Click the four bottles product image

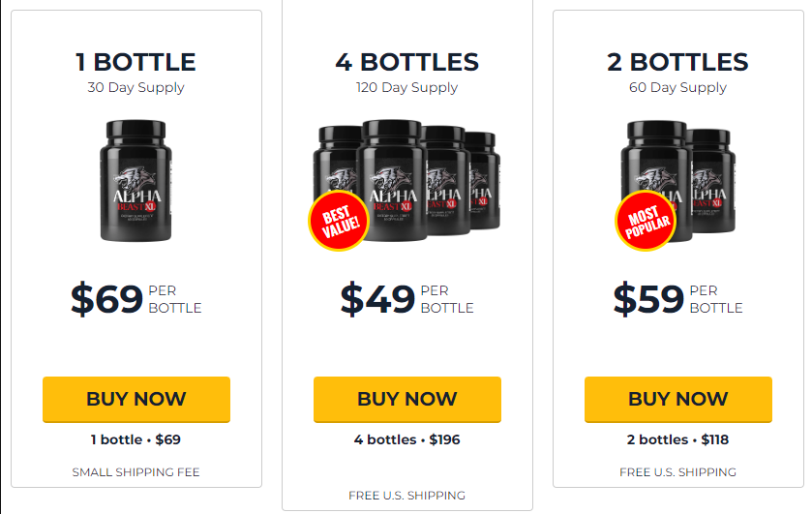click(406, 181)
